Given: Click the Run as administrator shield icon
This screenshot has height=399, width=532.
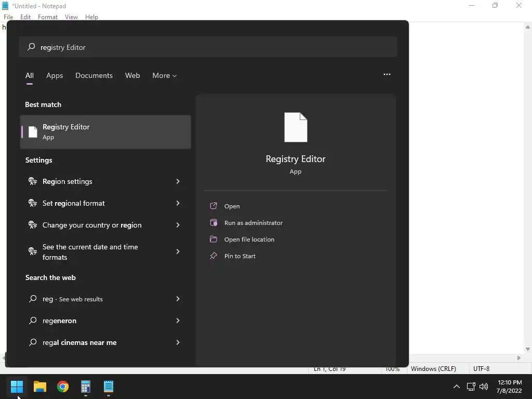Looking at the screenshot, I should [214, 222].
